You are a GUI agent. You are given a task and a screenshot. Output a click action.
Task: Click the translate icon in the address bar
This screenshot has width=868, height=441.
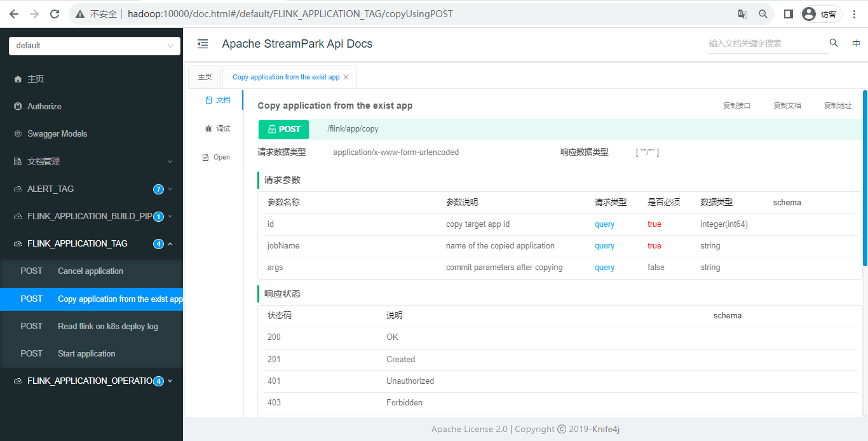(x=742, y=13)
